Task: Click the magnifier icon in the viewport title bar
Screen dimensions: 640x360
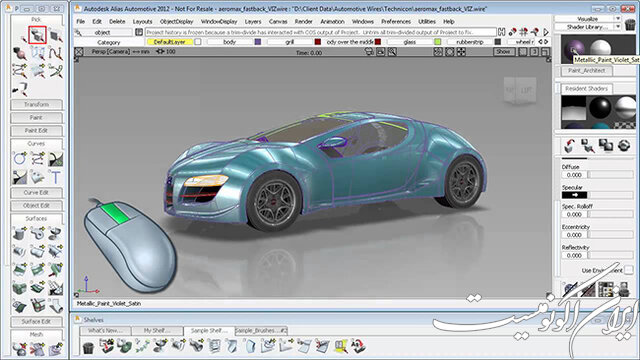Action: click(392, 52)
